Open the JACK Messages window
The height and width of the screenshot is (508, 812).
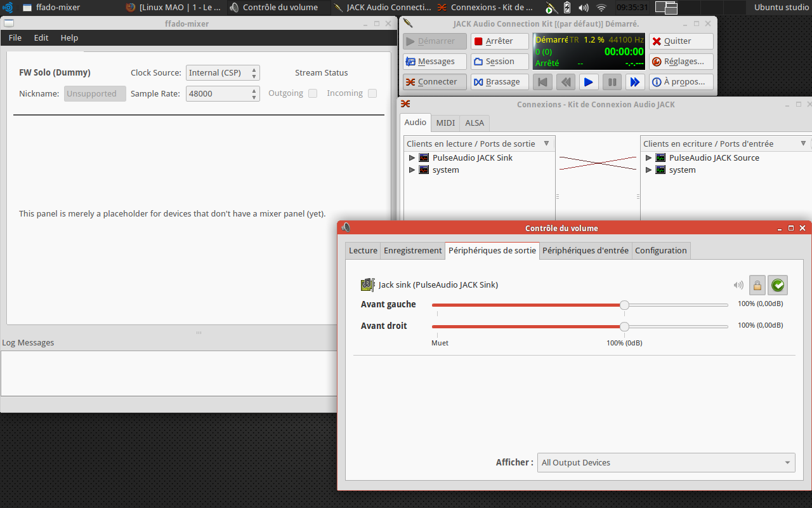coord(435,62)
